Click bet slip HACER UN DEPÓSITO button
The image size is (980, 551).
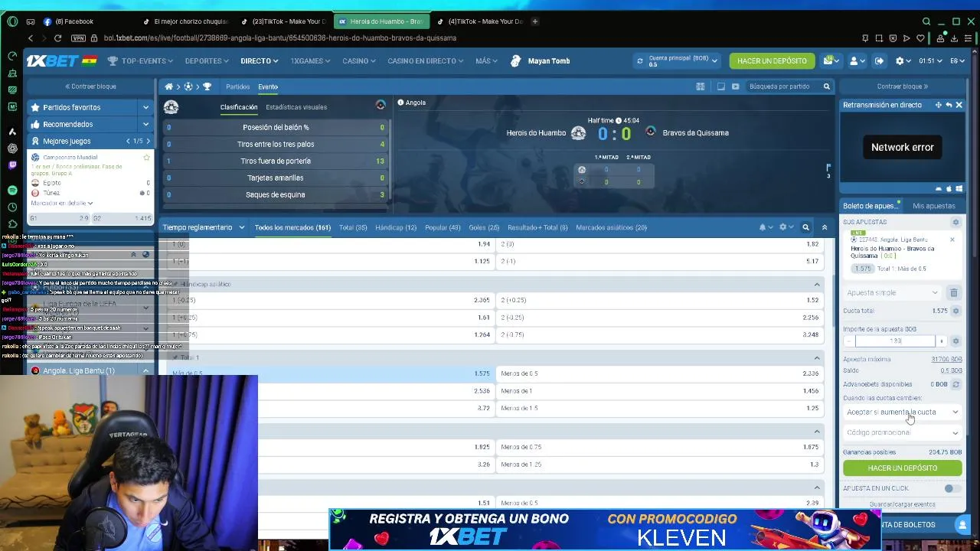point(902,468)
